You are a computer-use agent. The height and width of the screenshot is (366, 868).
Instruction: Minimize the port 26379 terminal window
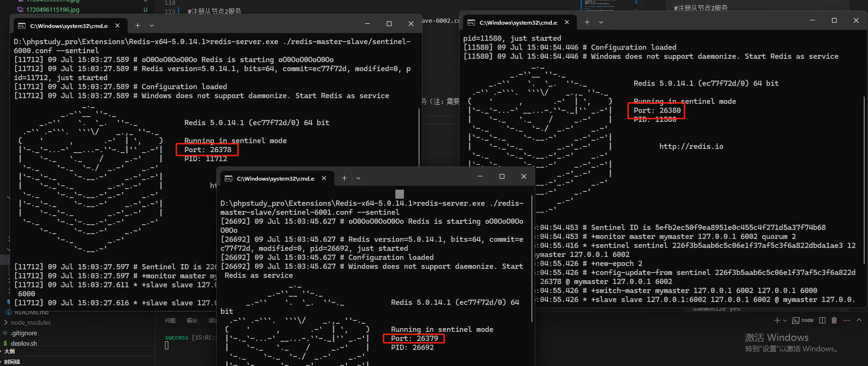(x=480, y=176)
